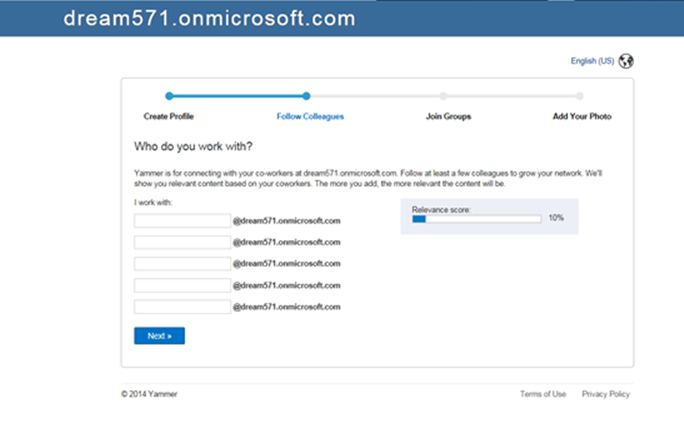Jump to the Join Groups step label
The image size is (684, 447).
(448, 117)
